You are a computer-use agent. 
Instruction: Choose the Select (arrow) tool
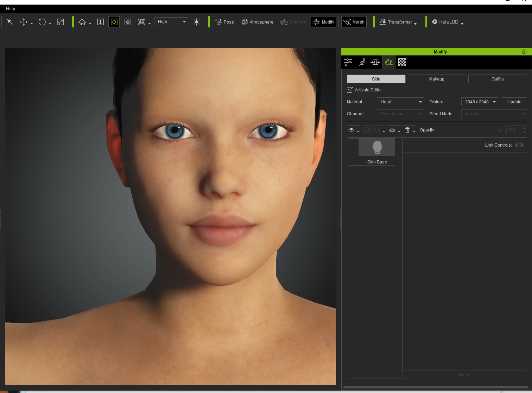tap(10, 22)
